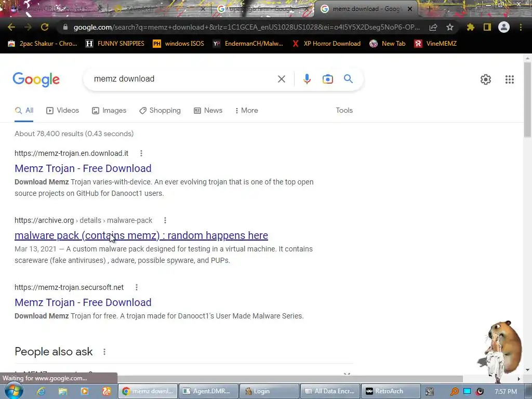Open the Google apps grid
The image size is (532, 399).
(509, 79)
